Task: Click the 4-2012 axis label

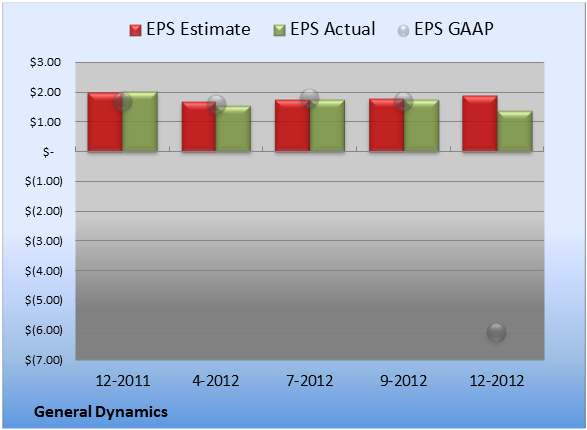Action: click(216, 381)
